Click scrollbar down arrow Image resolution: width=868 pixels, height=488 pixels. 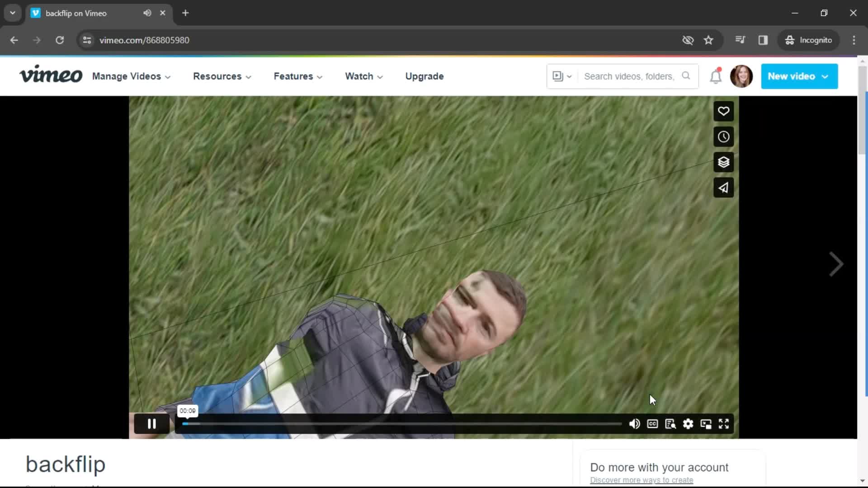tap(863, 481)
